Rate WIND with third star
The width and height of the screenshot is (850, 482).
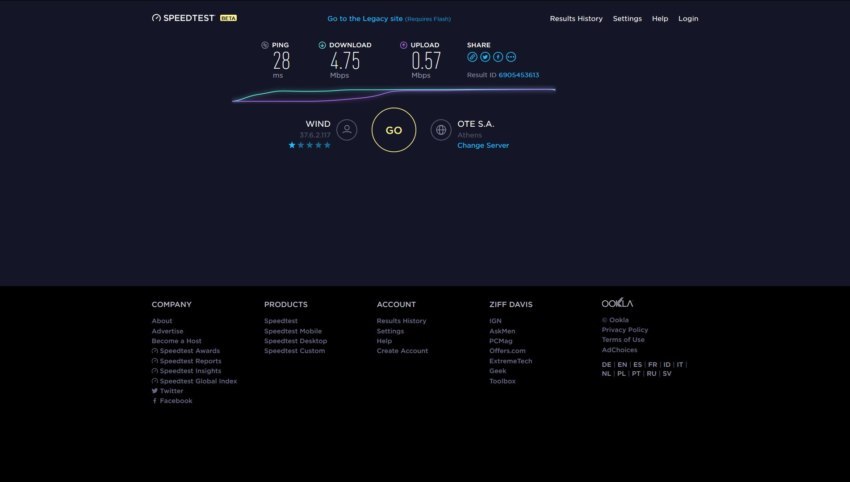point(310,145)
